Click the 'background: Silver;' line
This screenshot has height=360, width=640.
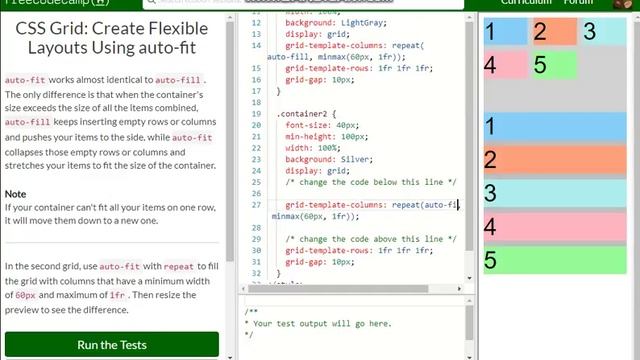click(329, 159)
